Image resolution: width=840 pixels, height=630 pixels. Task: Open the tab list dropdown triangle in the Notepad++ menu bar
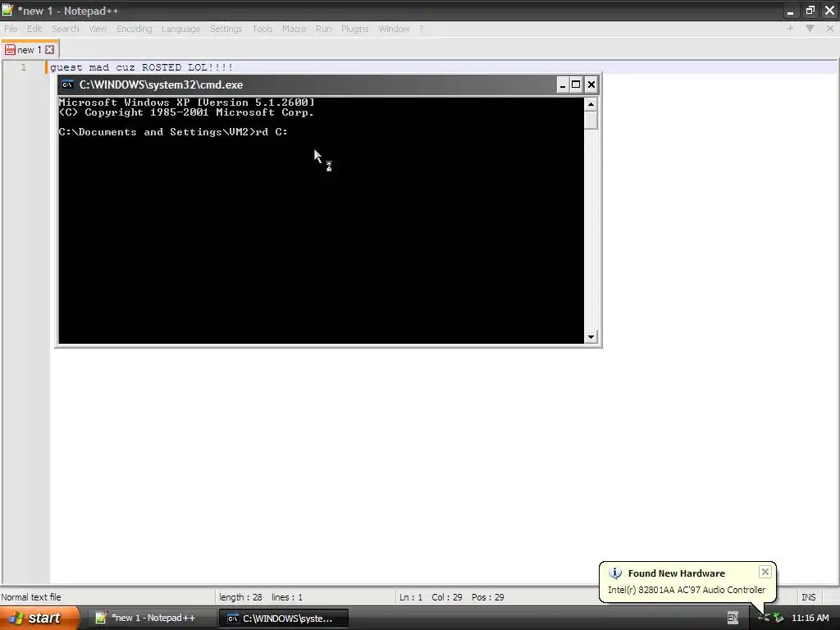tap(810, 29)
